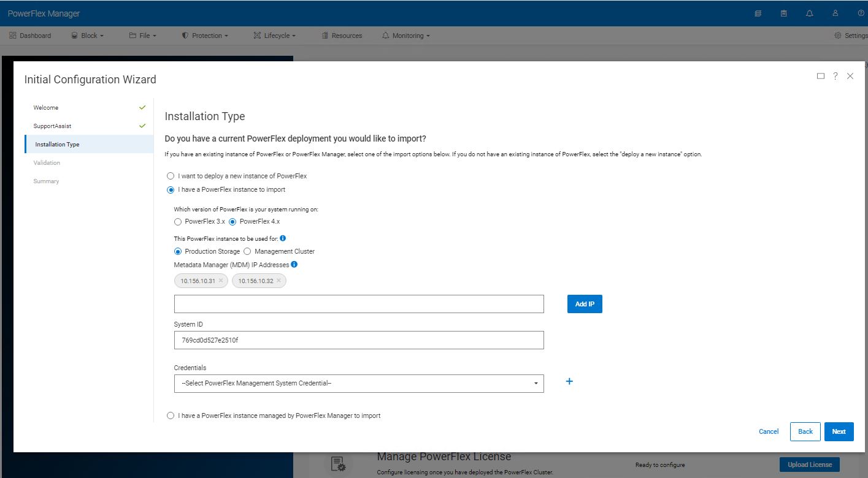
Task: Remove the 10.156.10.31 IP address tag
Action: click(x=221, y=281)
